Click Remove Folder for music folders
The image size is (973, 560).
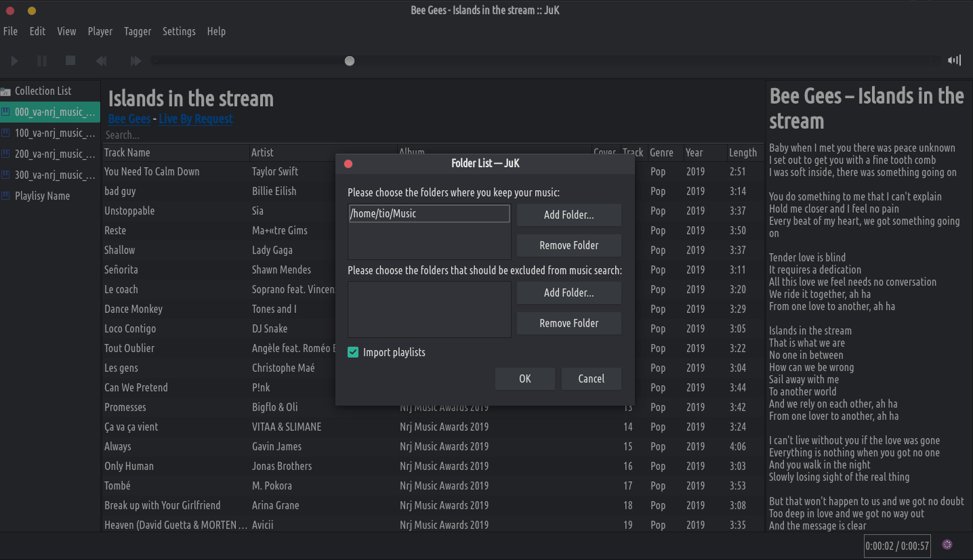coord(569,246)
